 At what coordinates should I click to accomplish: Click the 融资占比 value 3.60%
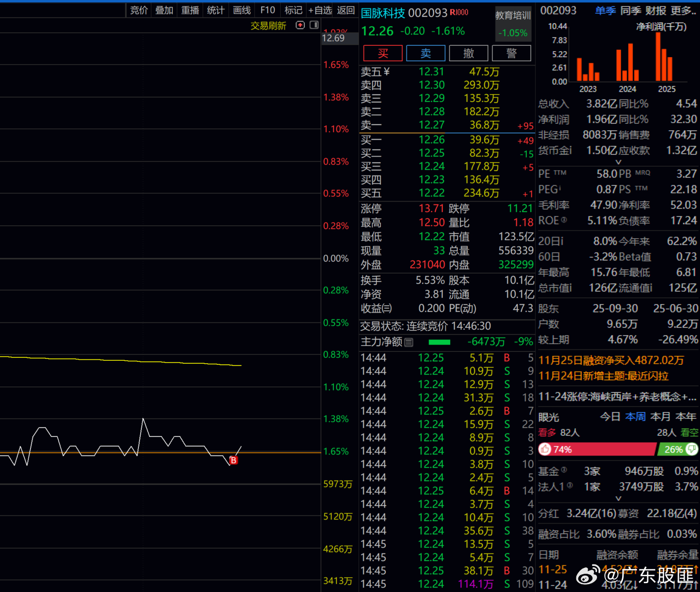click(x=601, y=534)
